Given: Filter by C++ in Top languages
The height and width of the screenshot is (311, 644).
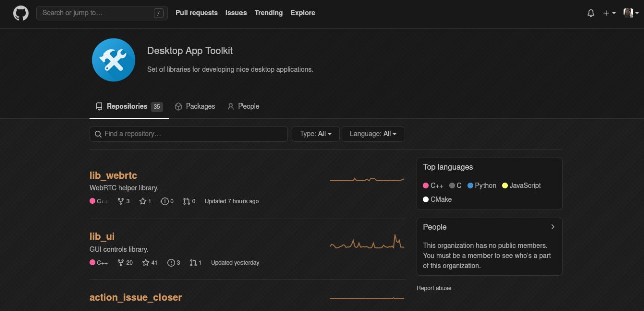Looking at the screenshot, I should pos(433,186).
